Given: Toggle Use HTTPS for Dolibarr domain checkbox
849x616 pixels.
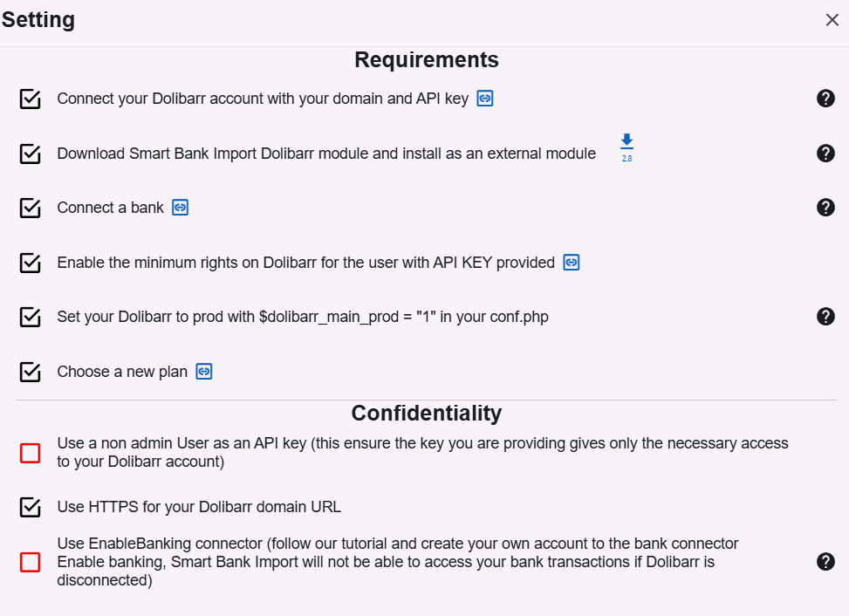Looking at the screenshot, I should coord(31,507).
